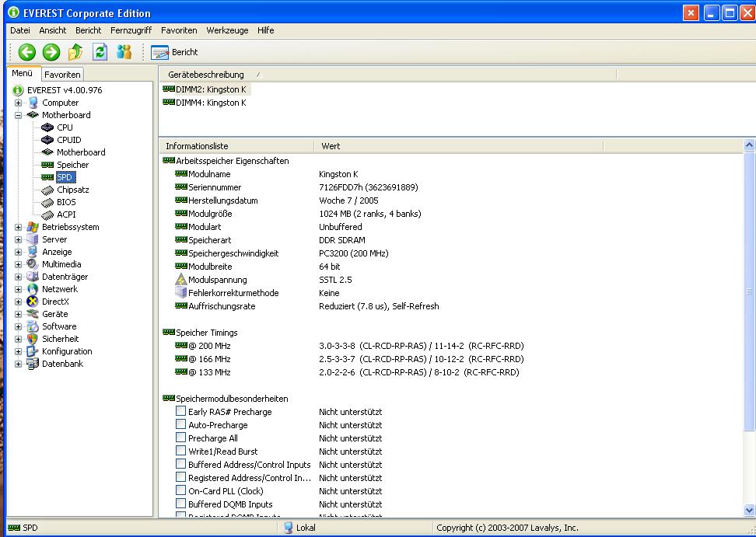
Task: Open the Datei menu
Action: click(x=20, y=30)
